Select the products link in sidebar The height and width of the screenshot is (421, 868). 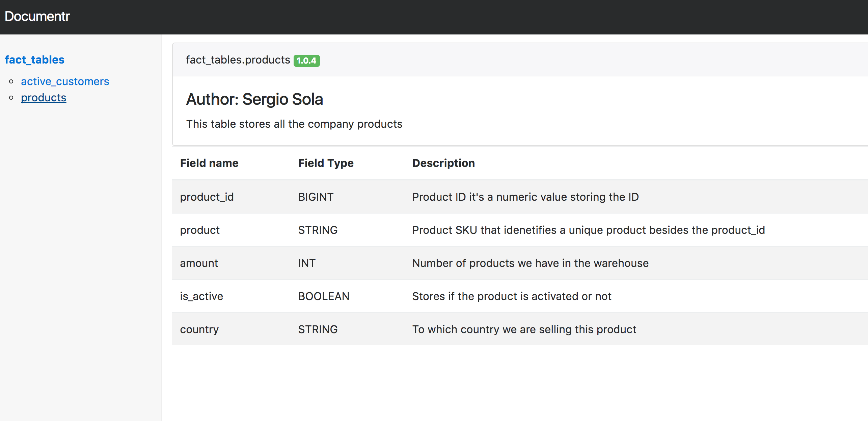point(44,98)
